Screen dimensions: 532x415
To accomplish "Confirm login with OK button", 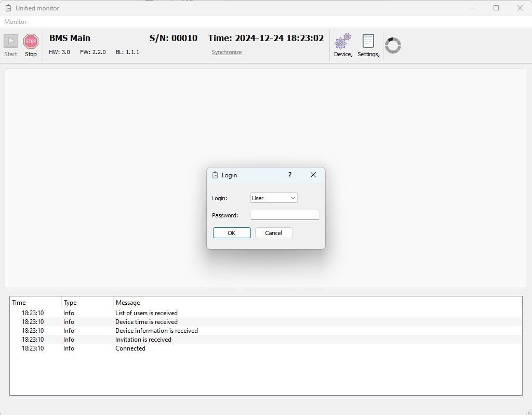I will point(232,233).
